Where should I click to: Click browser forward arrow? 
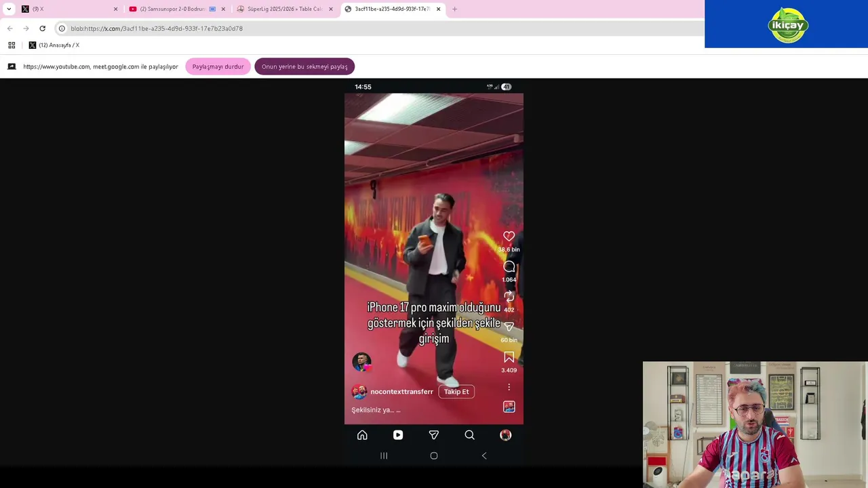(26, 28)
